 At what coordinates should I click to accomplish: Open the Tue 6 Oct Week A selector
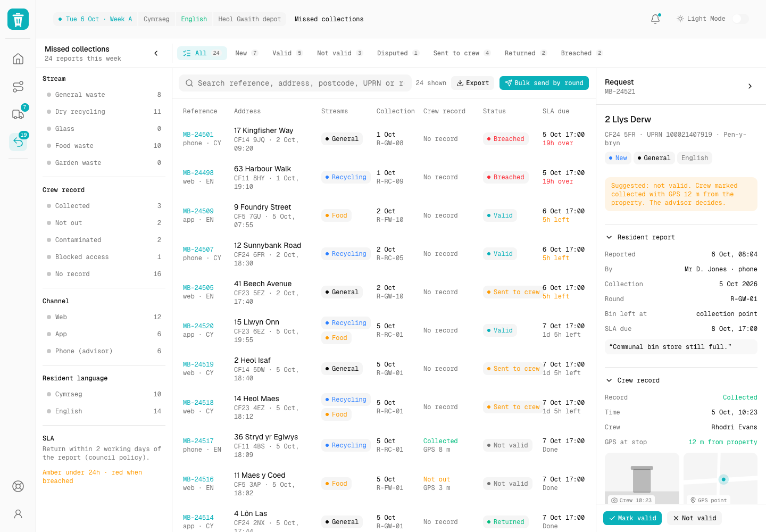(x=95, y=19)
